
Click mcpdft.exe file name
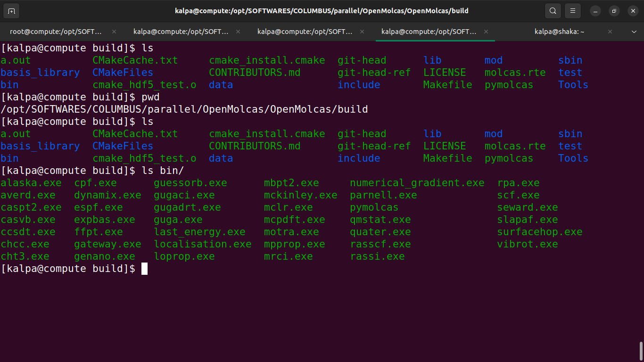[295, 220]
